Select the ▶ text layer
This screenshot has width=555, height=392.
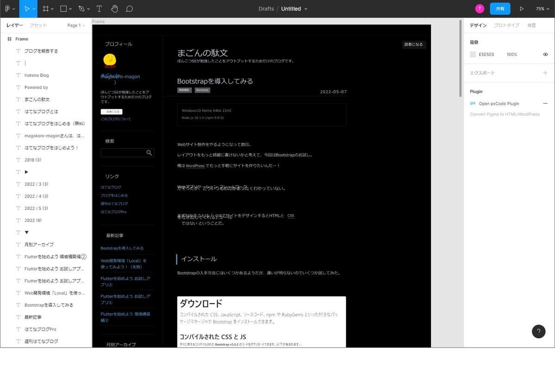tap(46, 172)
